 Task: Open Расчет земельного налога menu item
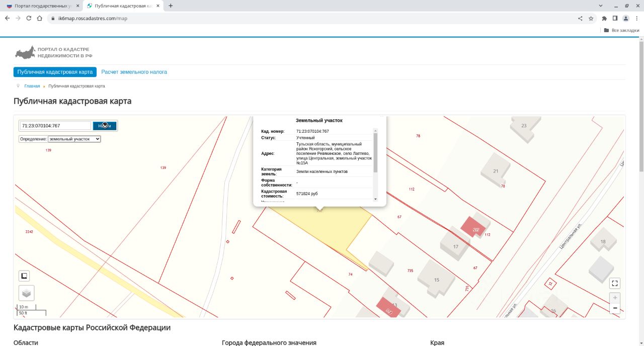(134, 72)
